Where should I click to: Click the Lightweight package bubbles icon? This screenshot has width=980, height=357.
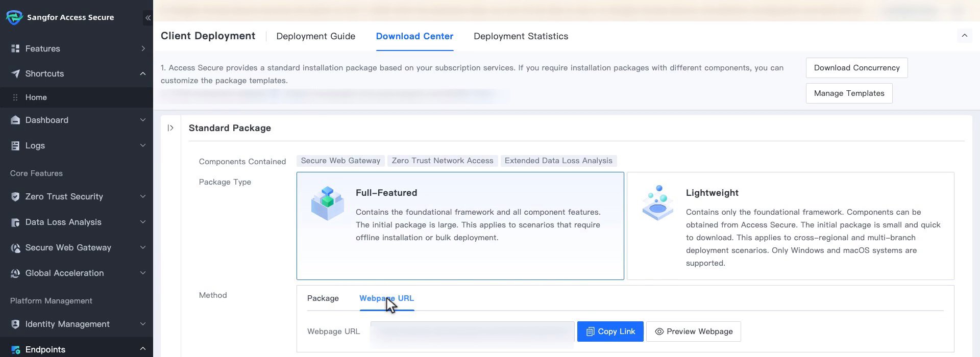coord(658,203)
